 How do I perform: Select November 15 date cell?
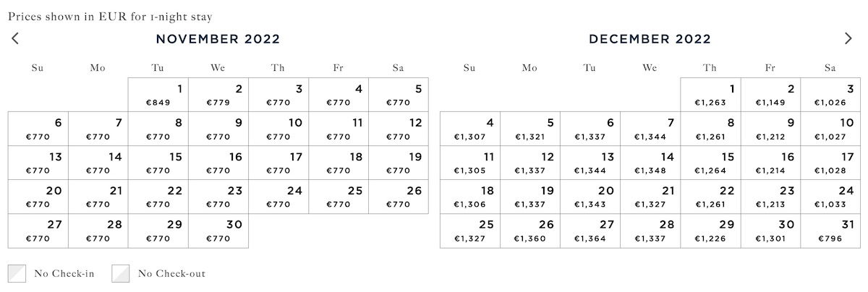point(158,163)
